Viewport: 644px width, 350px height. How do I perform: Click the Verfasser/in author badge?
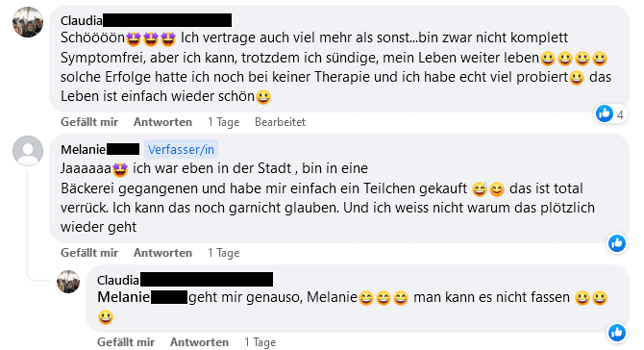[181, 150]
